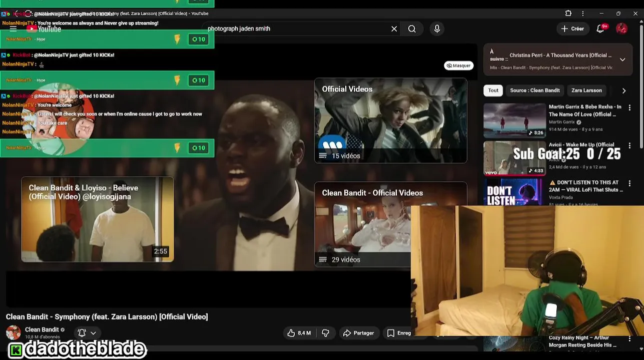Dislike the Symphony video
This screenshot has width=644, height=360.
325,333
